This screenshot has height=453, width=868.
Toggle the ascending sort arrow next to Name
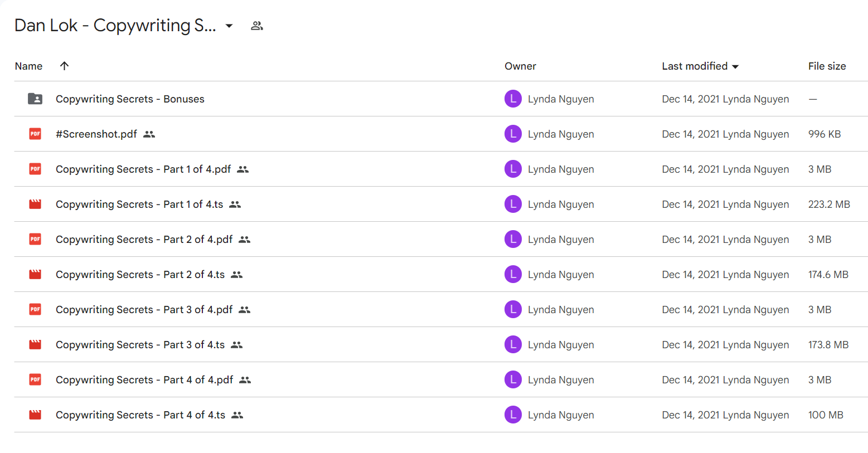[64, 66]
